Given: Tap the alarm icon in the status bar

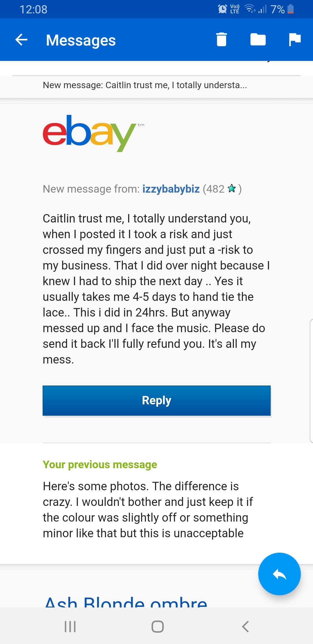Looking at the screenshot, I should (x=222, y=9).
